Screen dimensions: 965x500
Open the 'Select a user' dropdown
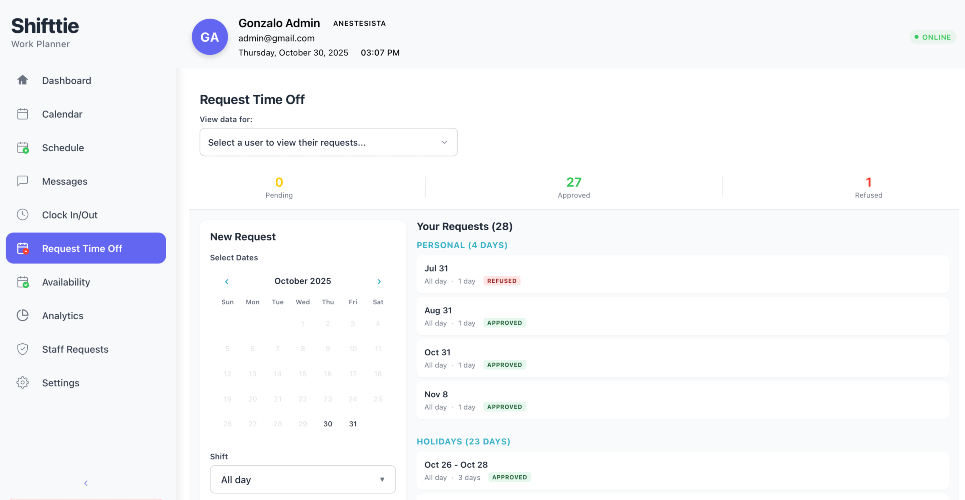[x=329, y=142]
